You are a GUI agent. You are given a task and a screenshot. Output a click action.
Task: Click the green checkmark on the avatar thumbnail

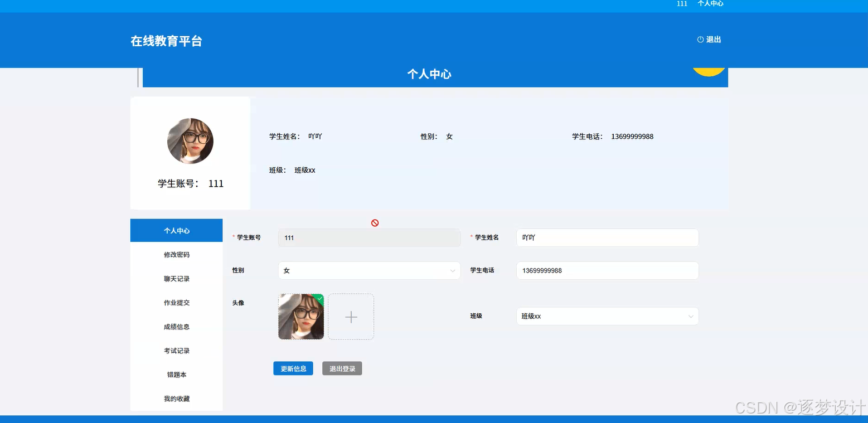(x=319, y=299)
